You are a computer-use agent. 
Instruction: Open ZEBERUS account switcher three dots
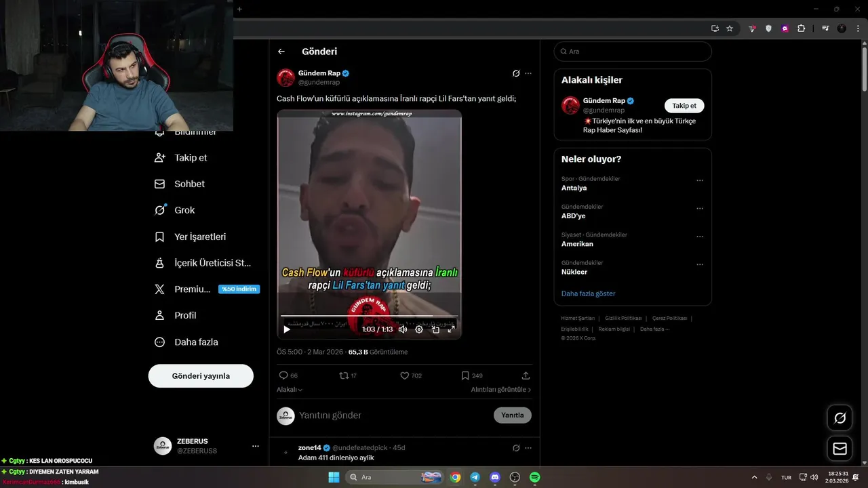(256, 446)
